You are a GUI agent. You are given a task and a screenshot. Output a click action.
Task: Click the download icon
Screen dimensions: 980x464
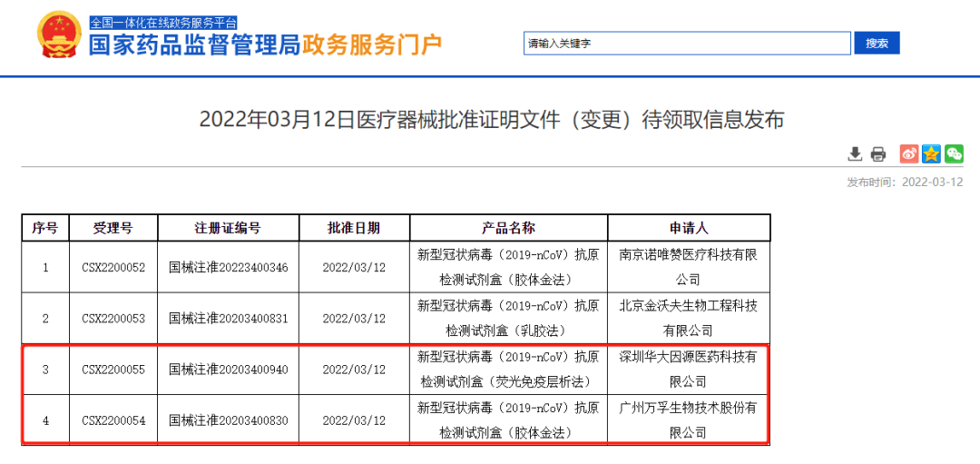(855, 153)
